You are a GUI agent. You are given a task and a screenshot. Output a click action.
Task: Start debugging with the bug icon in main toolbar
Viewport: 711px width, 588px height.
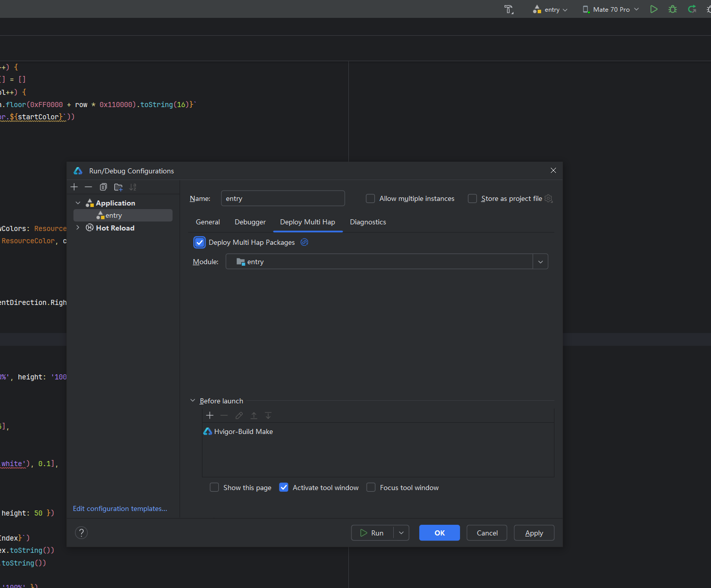pyautogui.click(x=673, y=9)
